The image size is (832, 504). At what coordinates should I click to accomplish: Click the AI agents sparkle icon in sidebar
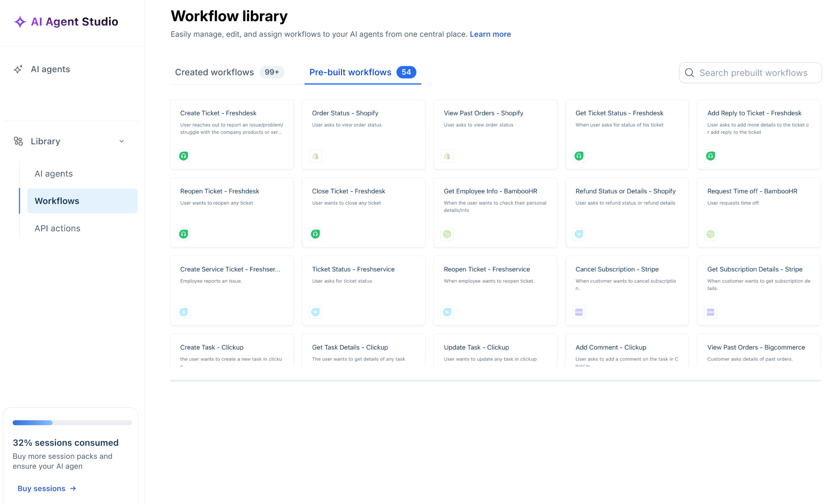pyautogui.click(x=18, y=69)
